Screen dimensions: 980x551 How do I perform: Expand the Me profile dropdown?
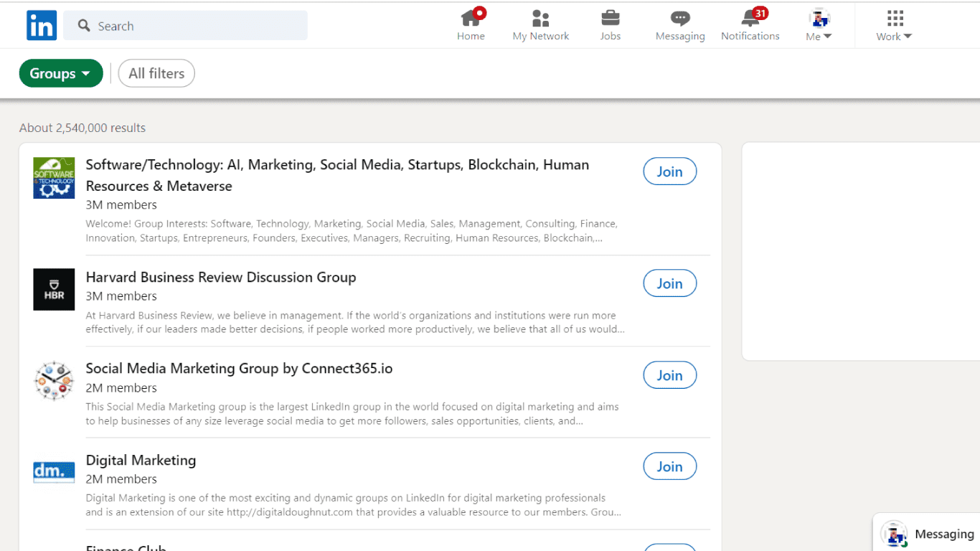(x=819, y=26)
